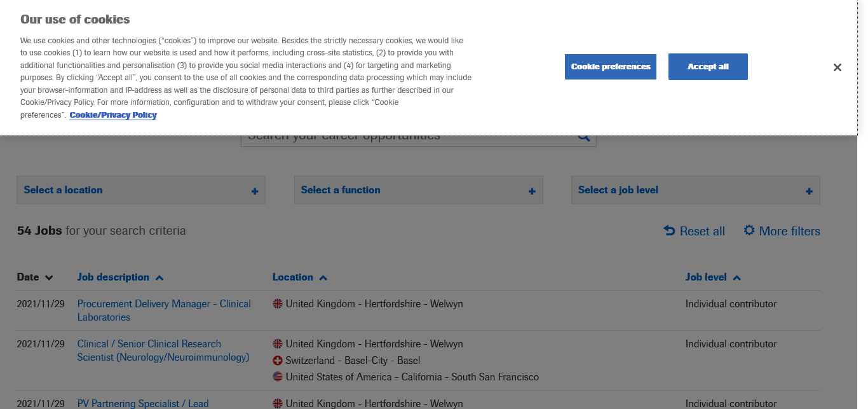
Task: Click the plus icon on Select a location
Action: point(255,191)
